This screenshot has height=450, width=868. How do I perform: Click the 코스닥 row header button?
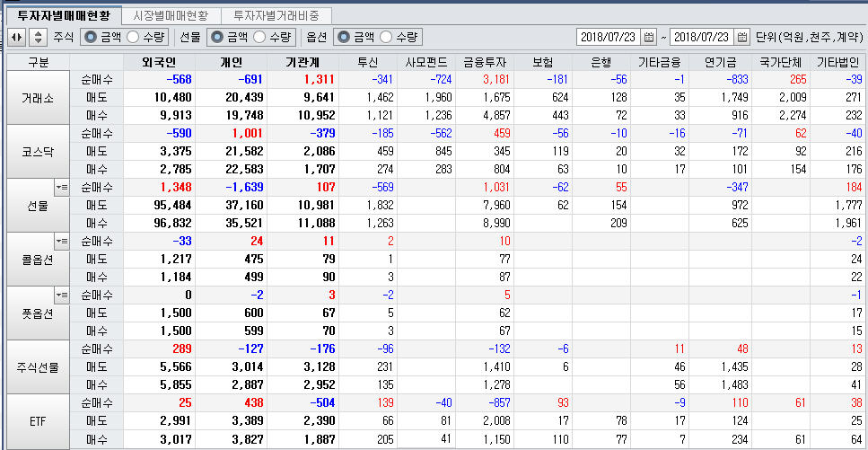click(x=39, y=151)
